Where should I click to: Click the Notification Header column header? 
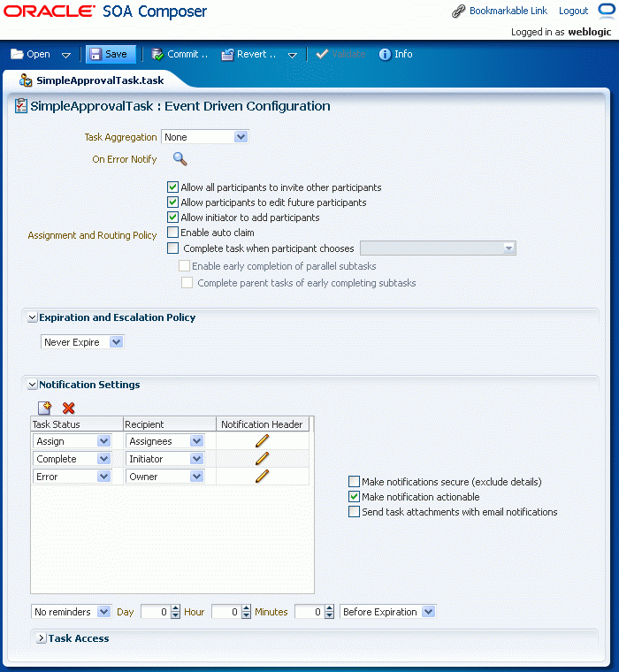point(263,424)
